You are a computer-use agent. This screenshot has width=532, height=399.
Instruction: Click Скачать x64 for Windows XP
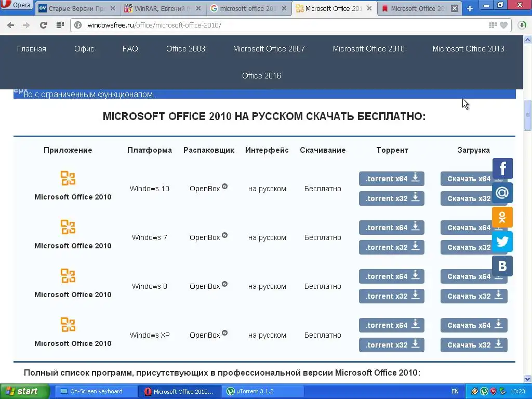click(474, 325)
